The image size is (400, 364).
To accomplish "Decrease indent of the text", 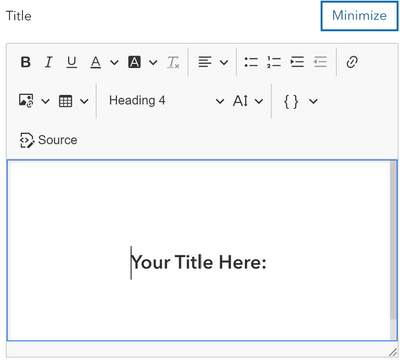I will [x=320, y=62].
